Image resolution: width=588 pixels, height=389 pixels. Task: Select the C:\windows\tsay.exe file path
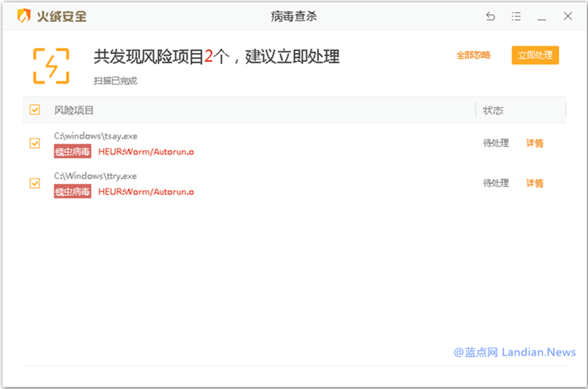tap(96, 136)
